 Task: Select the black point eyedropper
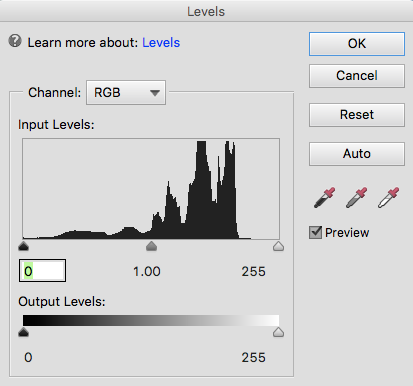[324, 197]
